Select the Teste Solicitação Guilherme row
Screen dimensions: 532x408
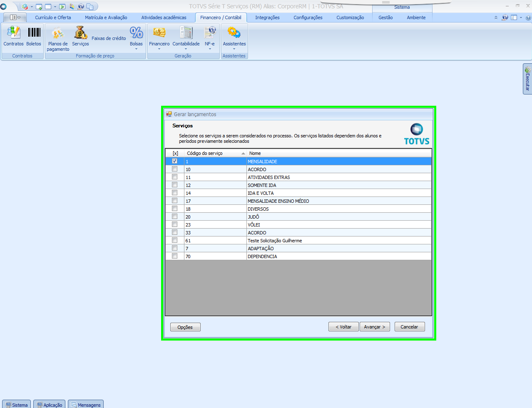[x=298, y=240]
